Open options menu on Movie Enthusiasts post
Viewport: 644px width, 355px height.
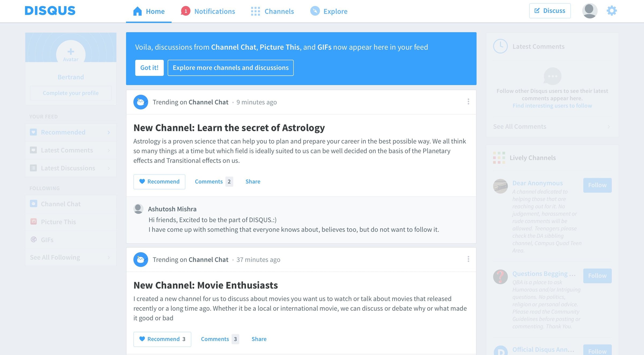(468, 259)
